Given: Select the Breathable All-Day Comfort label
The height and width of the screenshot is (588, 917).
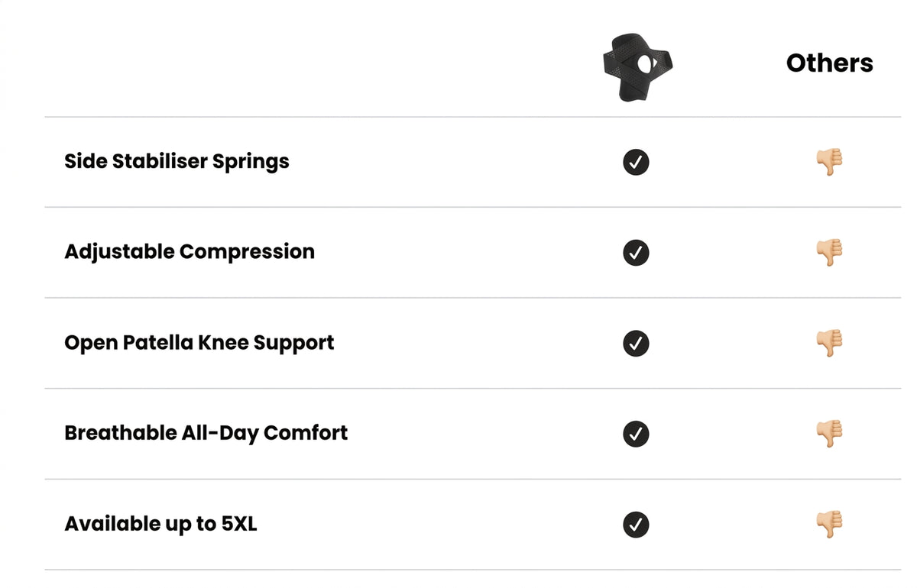Looking at the screenshot, I should pos(206,433).
